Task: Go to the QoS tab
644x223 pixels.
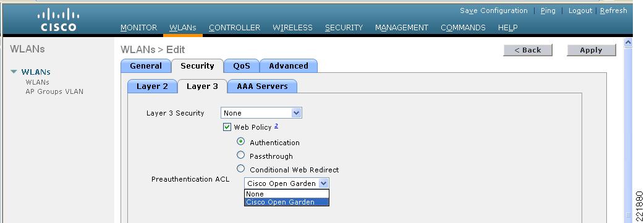Action: 242,65
